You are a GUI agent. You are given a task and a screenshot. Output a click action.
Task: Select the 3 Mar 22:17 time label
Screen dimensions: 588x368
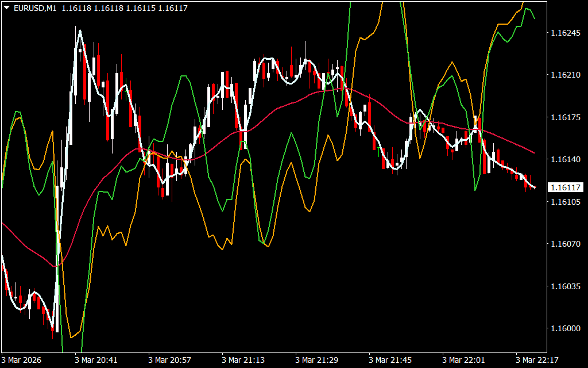(537, 360)
